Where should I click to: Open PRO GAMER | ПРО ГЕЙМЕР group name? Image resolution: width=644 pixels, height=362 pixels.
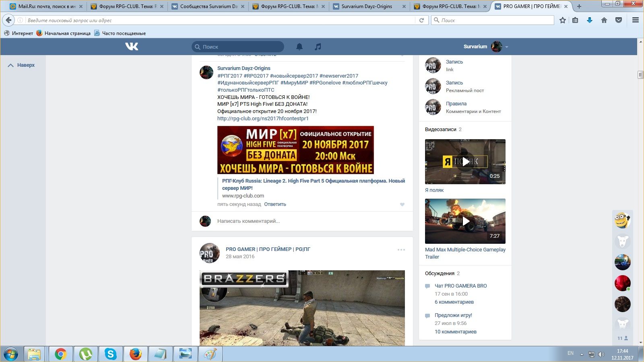click(268, 249)
